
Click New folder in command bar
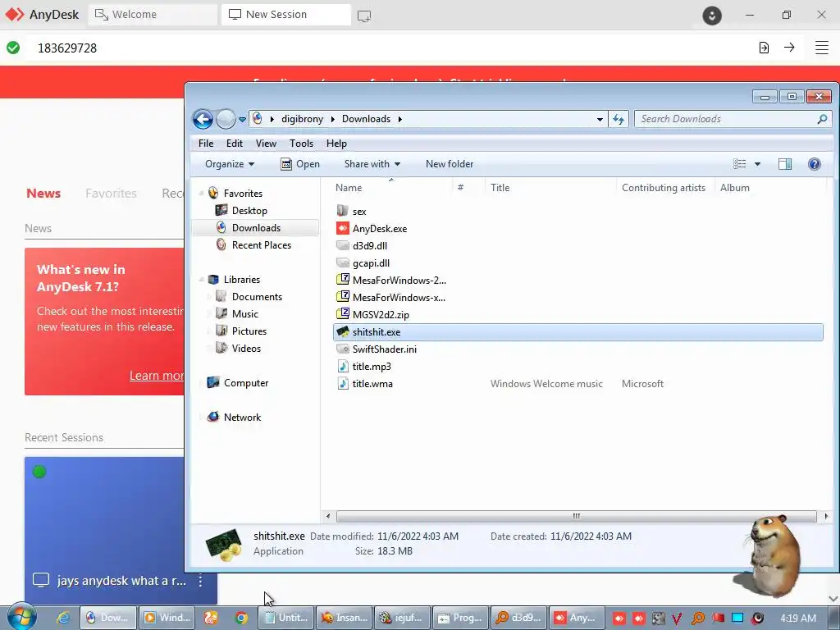450,164
